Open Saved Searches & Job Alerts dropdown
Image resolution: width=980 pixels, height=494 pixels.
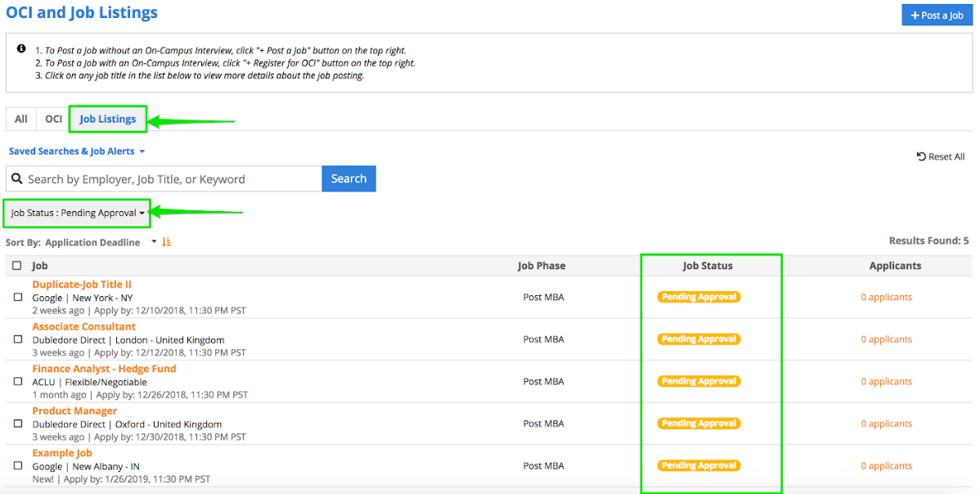[x=77, y=151]
